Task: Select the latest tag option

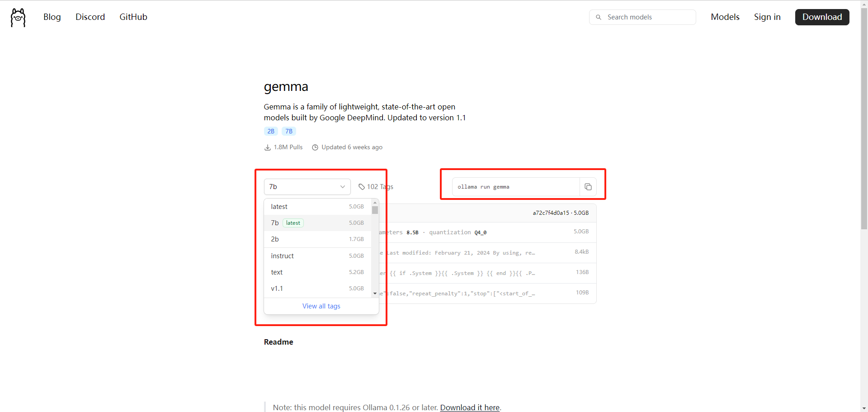Action: coord(317,207)
